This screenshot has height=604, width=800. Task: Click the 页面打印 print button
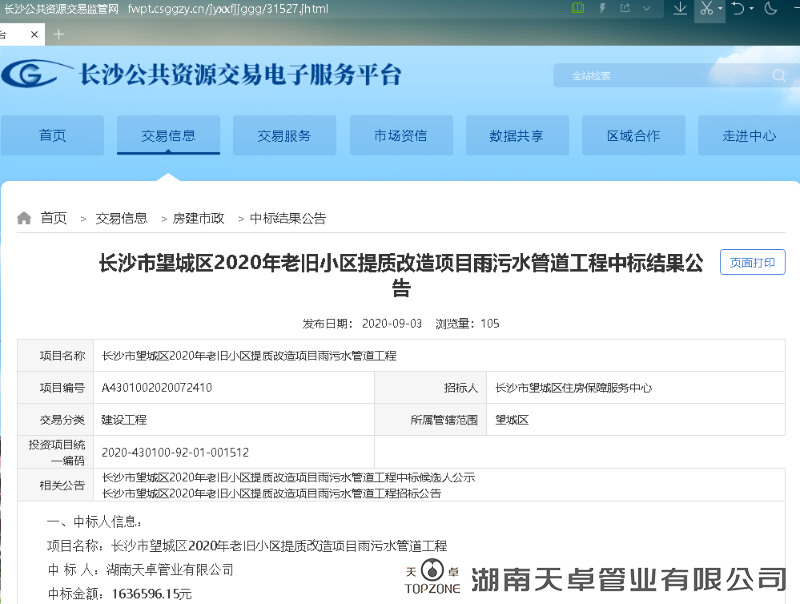coord(752,262)
